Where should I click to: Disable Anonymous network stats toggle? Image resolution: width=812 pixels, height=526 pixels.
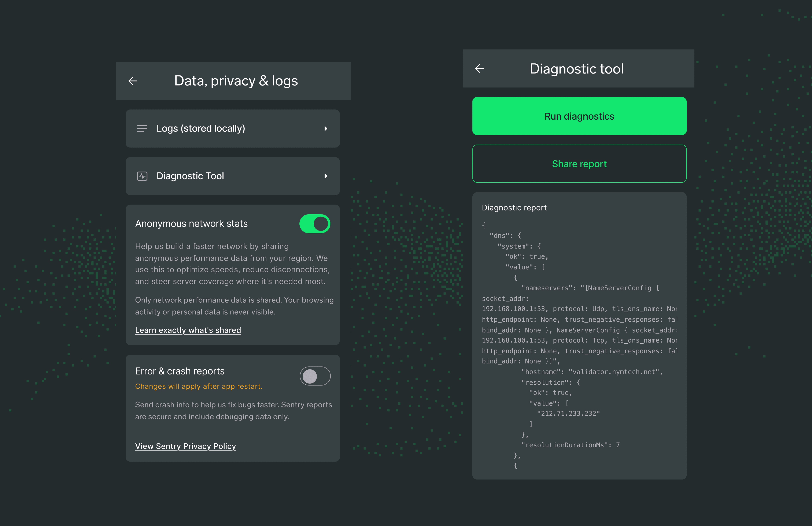pyautogui.click(x=315, y=224)
